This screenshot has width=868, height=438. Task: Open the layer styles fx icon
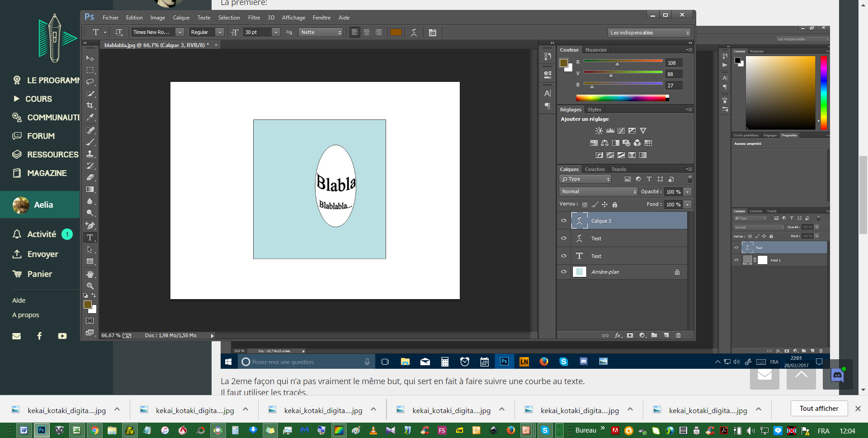[x=618, y=335]
